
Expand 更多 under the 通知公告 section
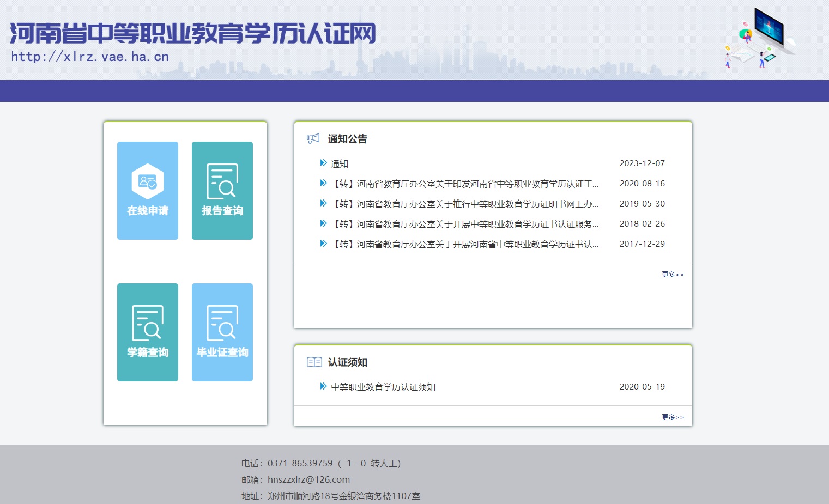(x=673, y=275)
